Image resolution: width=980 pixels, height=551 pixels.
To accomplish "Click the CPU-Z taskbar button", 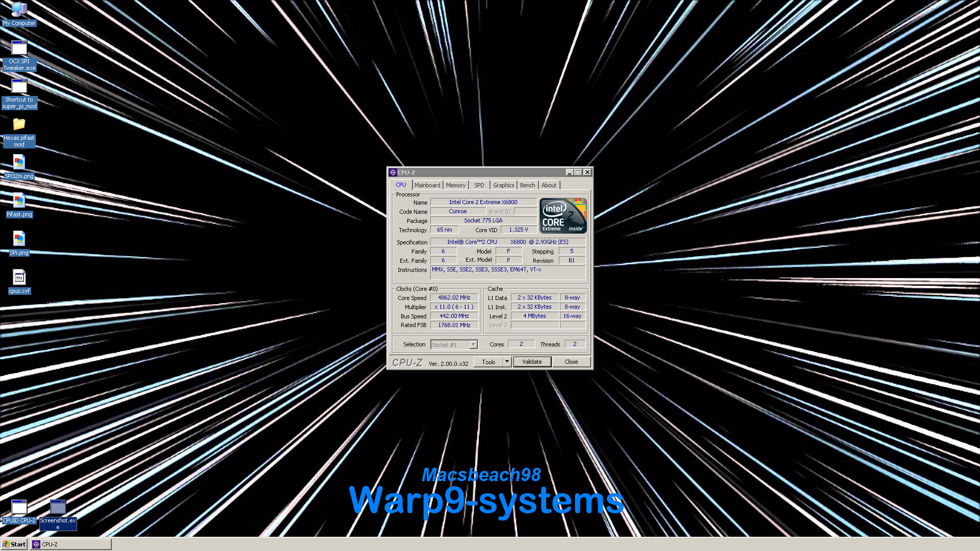I will point(71,544).
